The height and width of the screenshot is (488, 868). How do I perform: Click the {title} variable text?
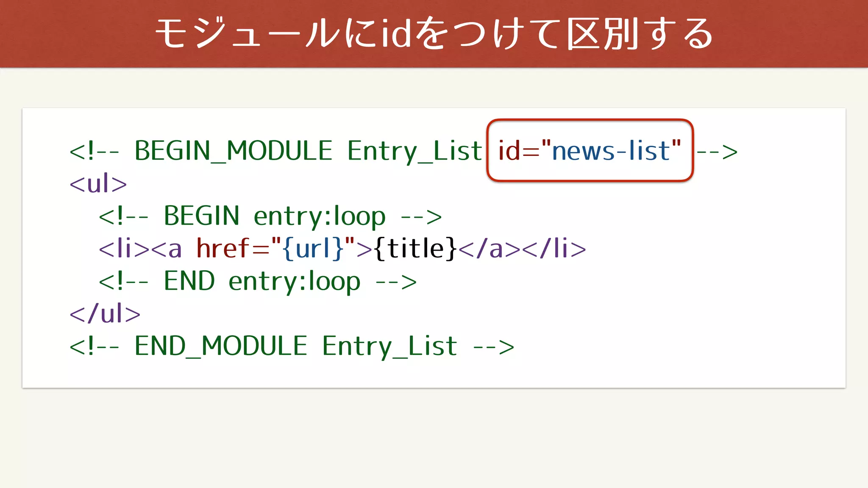tap(416, 248)
